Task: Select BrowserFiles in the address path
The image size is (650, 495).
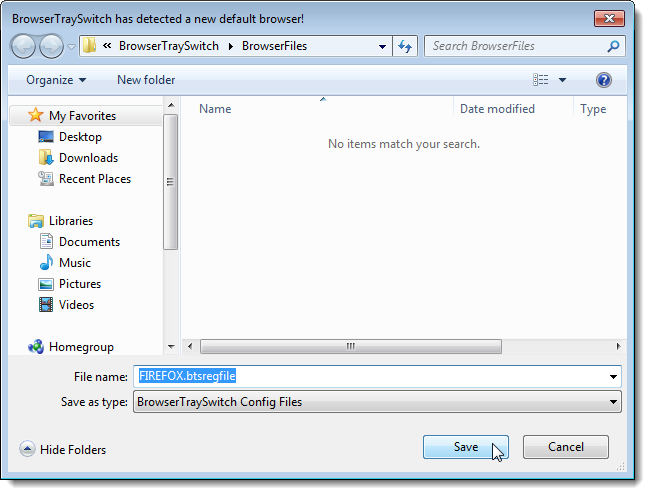Action: [x=274, y=46]
